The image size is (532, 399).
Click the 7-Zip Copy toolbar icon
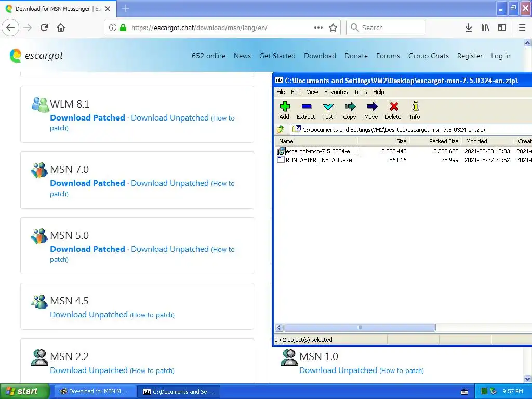tap(350, 107)
